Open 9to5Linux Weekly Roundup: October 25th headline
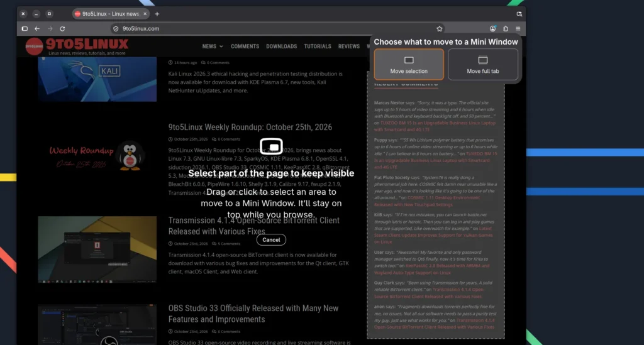 250,127
